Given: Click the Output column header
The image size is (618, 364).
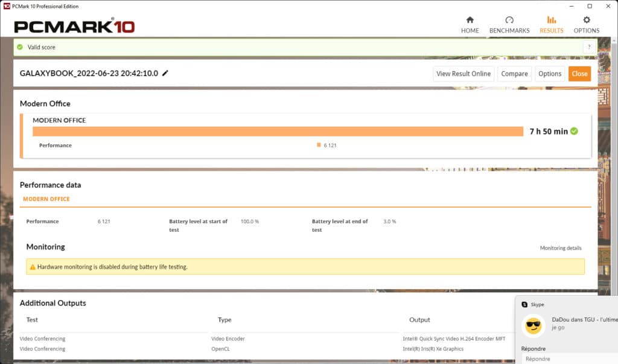Looking at the screenshot, I should 419,320.
